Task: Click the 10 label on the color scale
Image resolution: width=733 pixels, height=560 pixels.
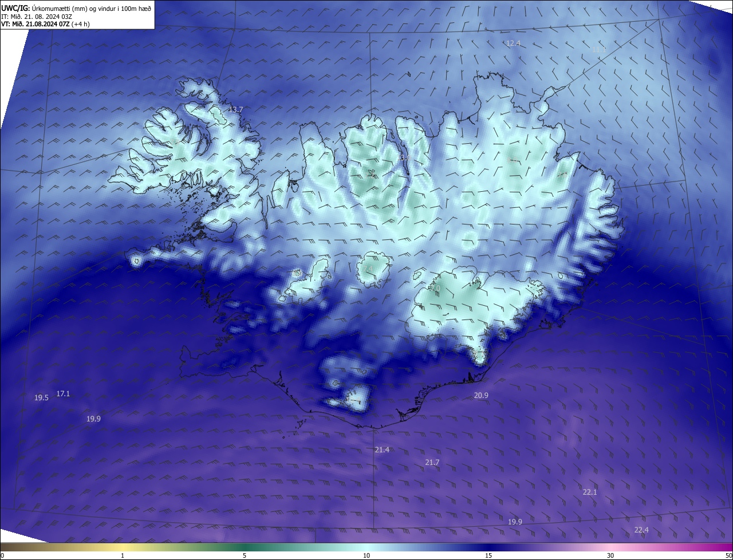Action: [366, 556]
